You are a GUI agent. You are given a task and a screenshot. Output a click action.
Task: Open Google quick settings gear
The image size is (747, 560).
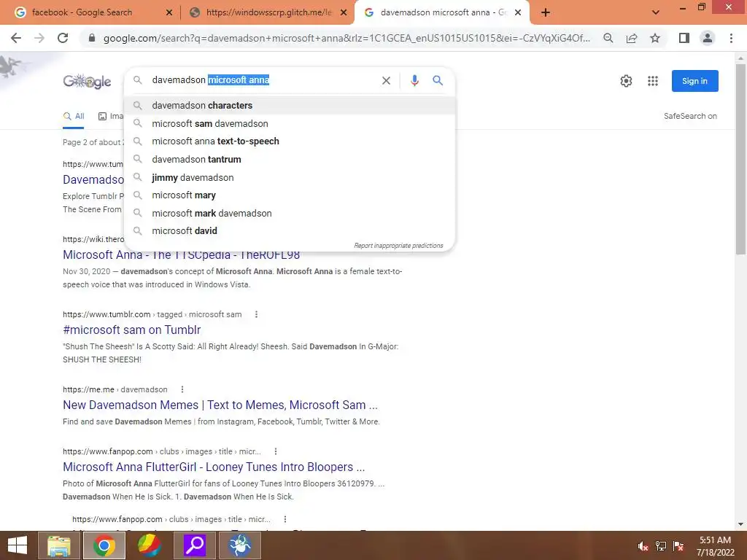(626, 81)
